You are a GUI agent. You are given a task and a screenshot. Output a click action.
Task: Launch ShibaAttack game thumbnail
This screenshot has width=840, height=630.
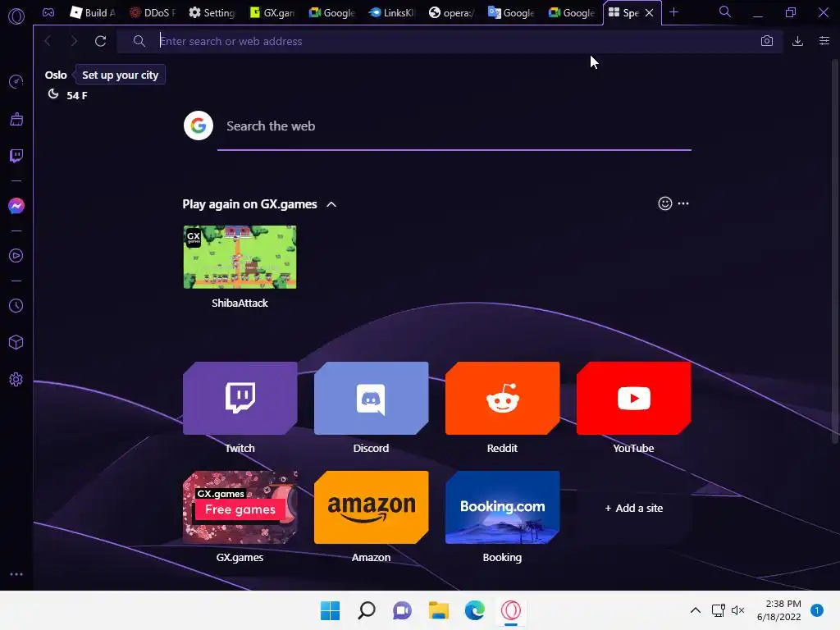(240, 257)
